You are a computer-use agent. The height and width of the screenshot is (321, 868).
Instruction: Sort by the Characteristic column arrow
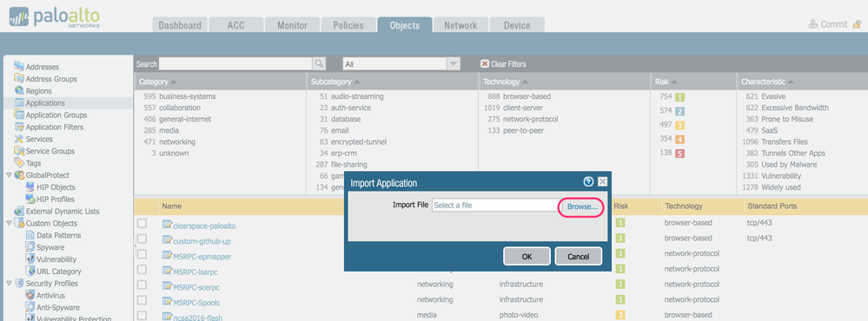tap(791, 82)
